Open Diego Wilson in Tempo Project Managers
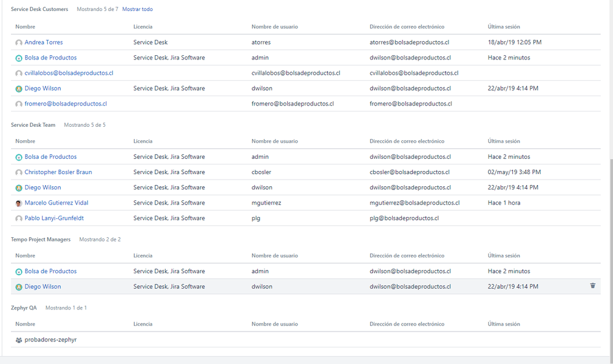The image size is (613, 364). point(42,287)
